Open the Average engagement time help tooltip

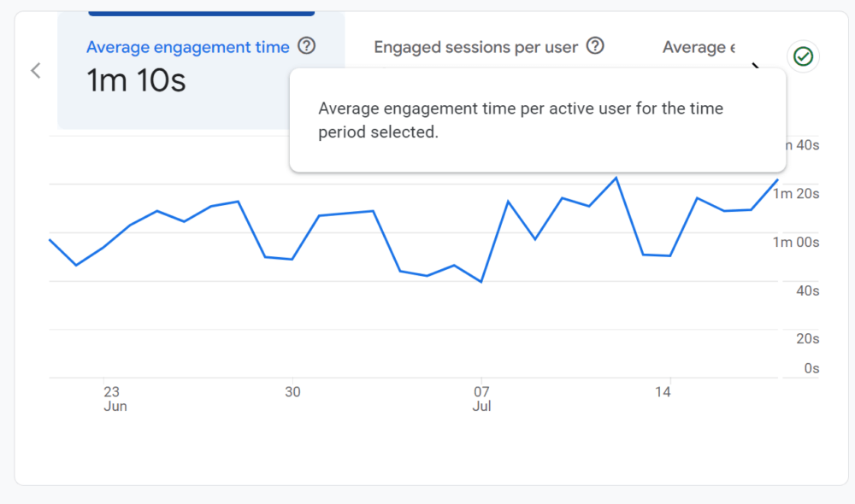pos(306,47)
